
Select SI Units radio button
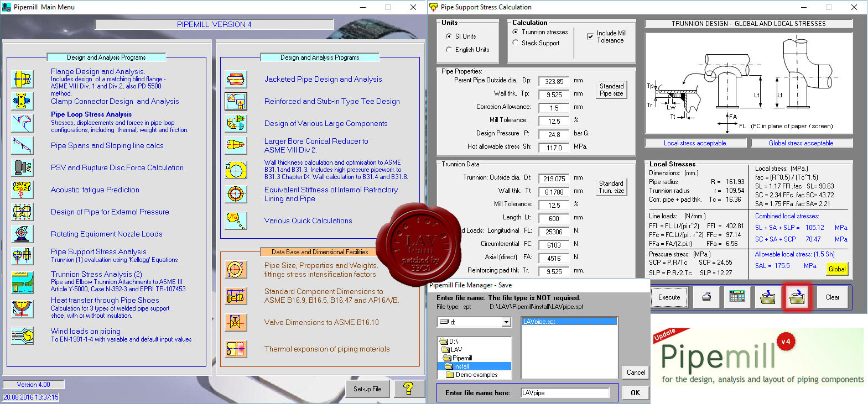[x=449, y=36]
